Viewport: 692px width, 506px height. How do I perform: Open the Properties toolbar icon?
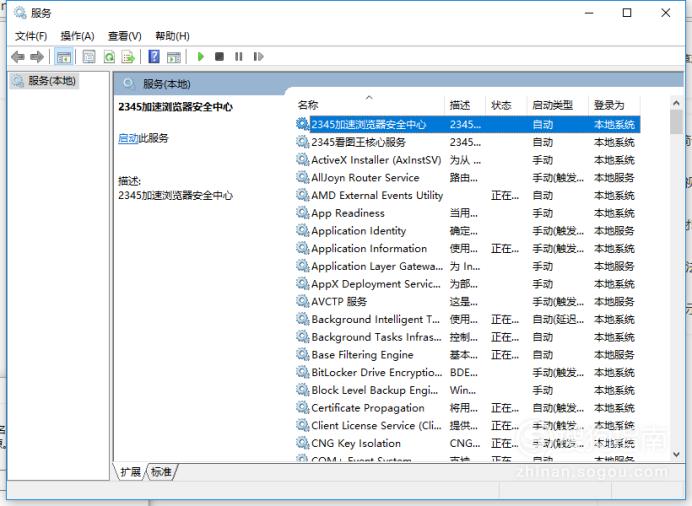pyautogui.click(x=89, y=57)
